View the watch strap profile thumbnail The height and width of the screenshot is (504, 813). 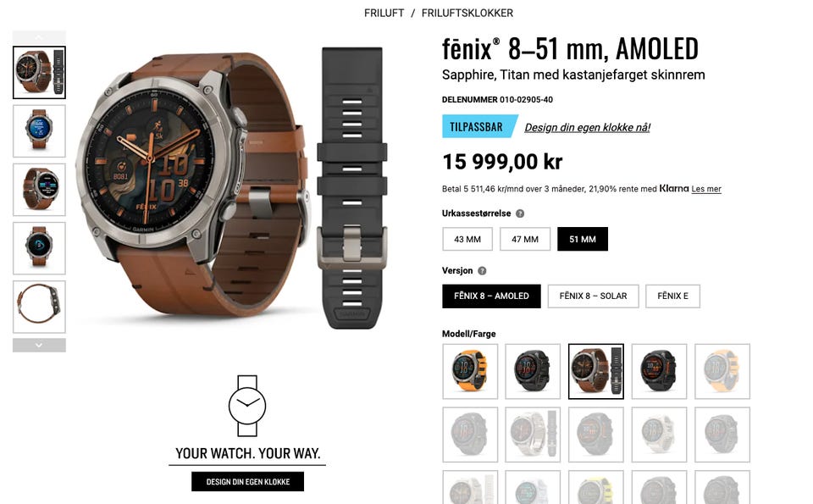click(x=40, y=307)
